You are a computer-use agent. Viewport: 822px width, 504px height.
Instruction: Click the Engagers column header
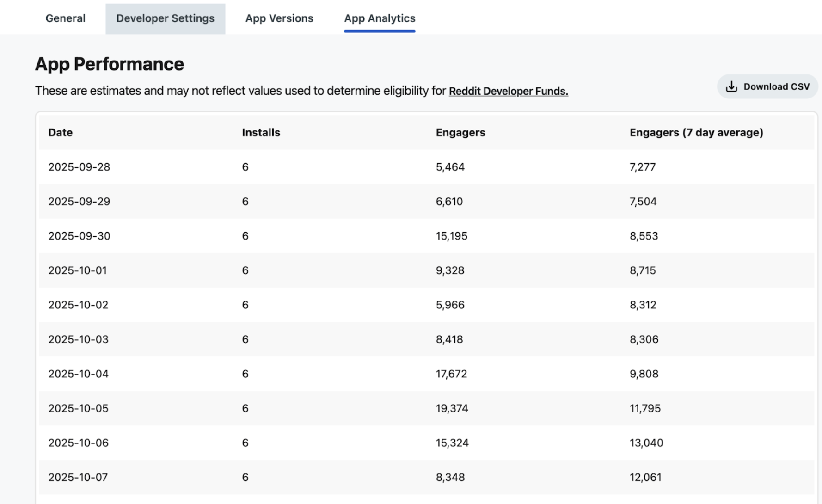pos(460,133)
